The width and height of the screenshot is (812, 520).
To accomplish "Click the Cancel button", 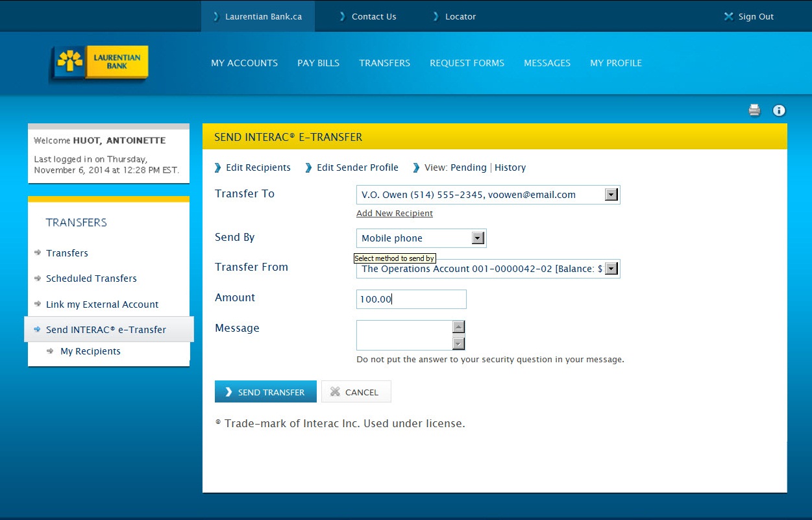I will click(356, 391).
